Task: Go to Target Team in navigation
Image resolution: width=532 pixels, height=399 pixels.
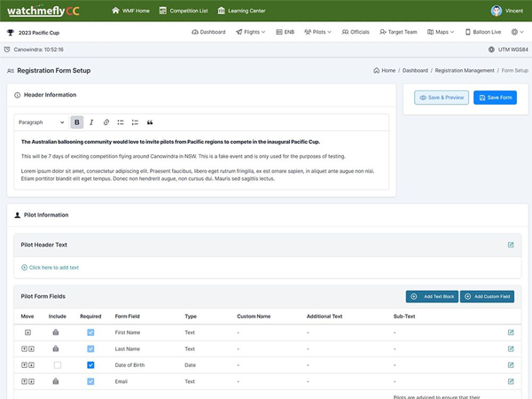Action: (397, 32)
